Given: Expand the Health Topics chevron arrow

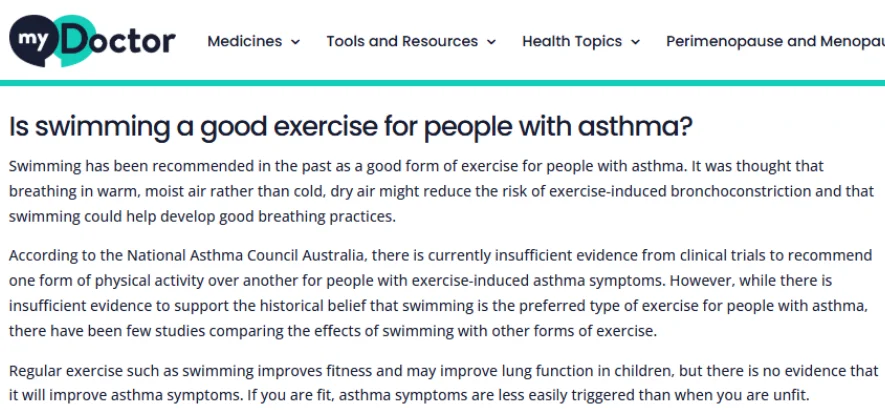Looking at the screenshot, I should (x=635, y=42).
